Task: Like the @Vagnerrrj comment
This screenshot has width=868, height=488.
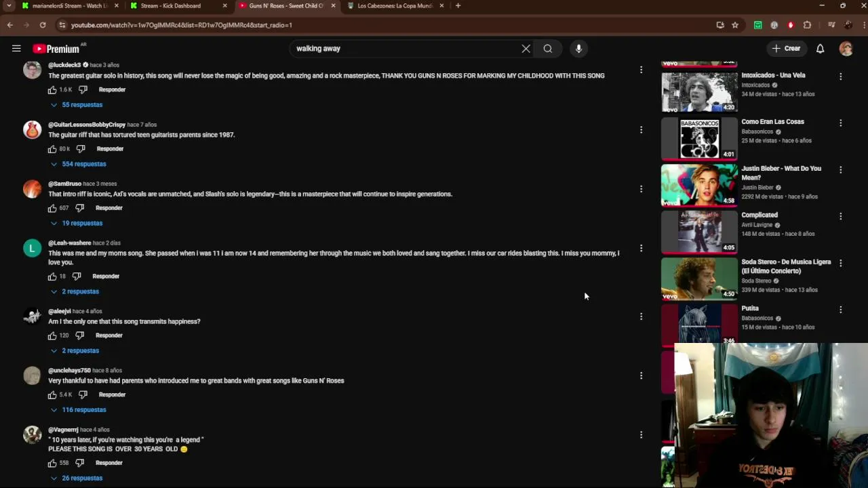Action: (x=52, y=463)
